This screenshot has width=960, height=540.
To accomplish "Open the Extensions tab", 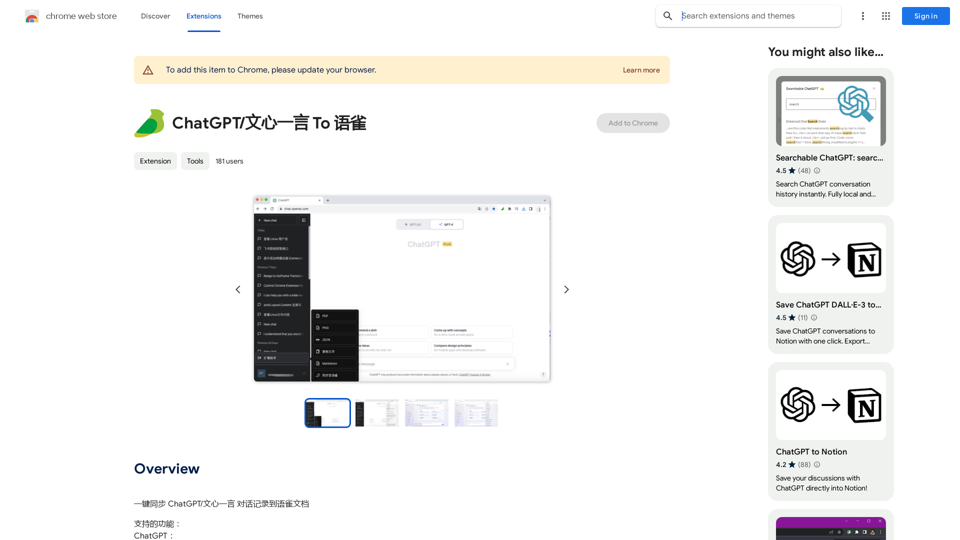I will (204, 16).
